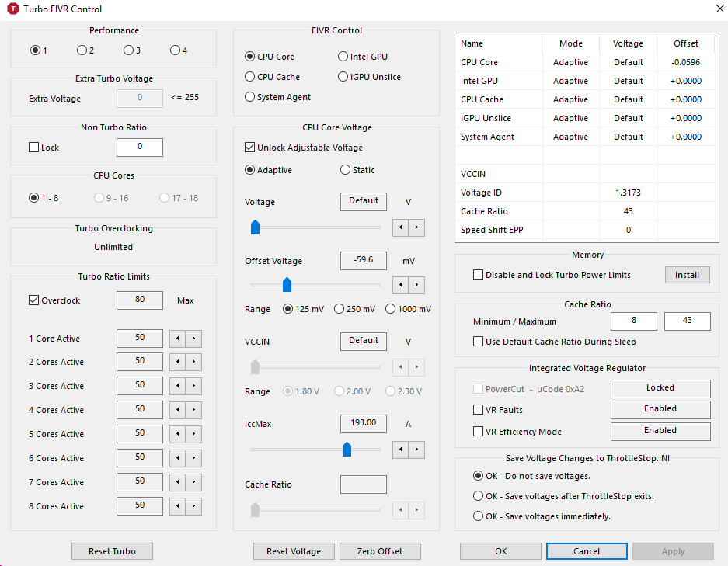Toggle the Unlock Adjustable Voltage checkbox

pos(250,148)
